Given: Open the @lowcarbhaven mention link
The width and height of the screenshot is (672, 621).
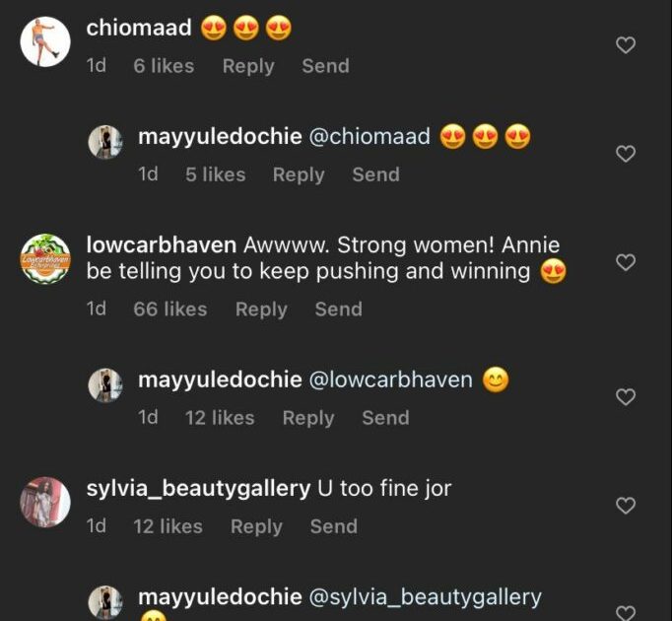Looking at the screenshot, I should click(391, 379).
